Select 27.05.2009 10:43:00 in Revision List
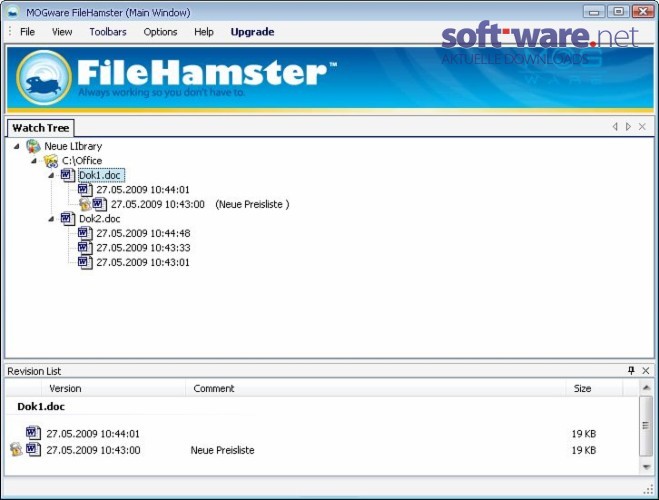This screenshot has height=500, width=659. point(93,450)
